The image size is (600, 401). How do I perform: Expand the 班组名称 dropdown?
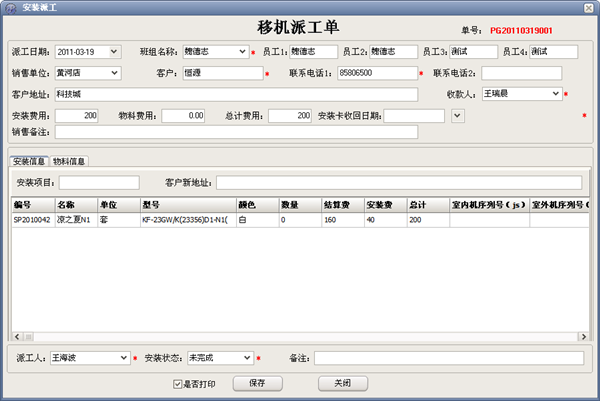(x=243, y=51)
